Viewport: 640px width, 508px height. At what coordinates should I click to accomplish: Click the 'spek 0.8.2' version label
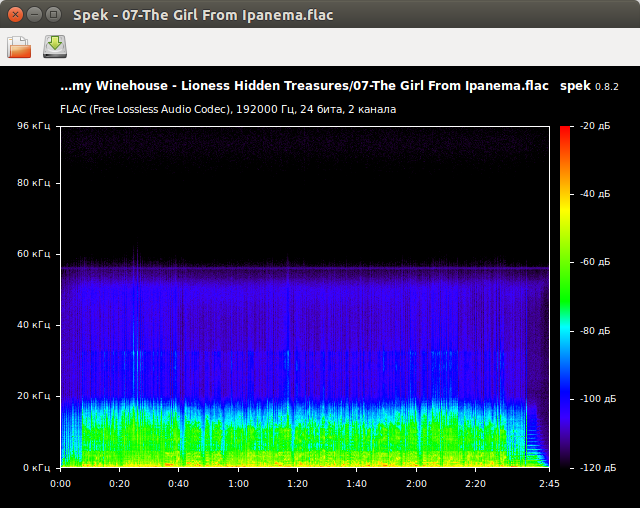click(589, 87)
